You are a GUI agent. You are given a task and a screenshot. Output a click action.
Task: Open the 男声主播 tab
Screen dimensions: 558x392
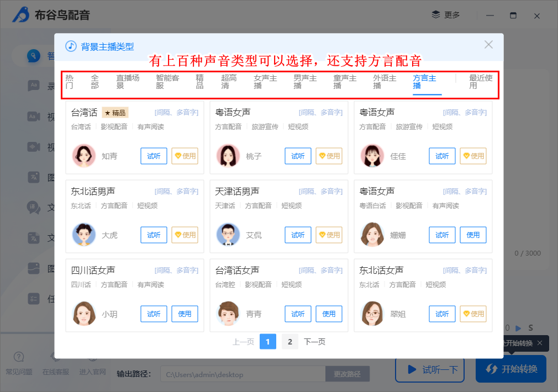305,82
